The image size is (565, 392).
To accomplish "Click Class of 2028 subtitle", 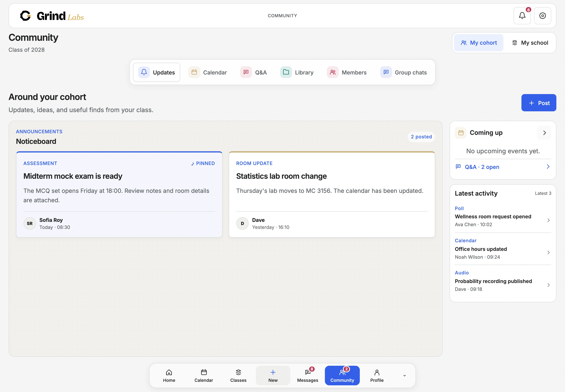I will click(x=26, y=50).
